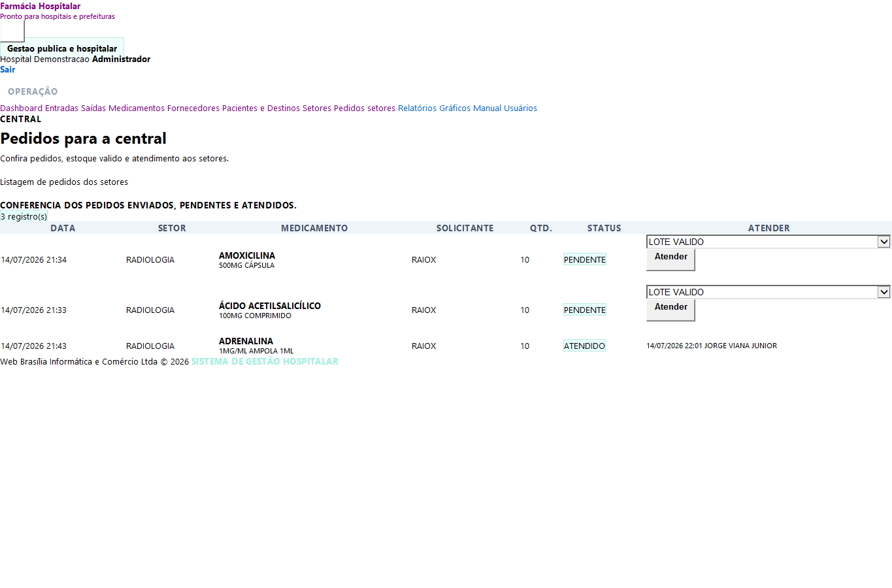Navigate to Medicamentos
The height and width of the screenshot is (588, 892).
pos(137,108)
